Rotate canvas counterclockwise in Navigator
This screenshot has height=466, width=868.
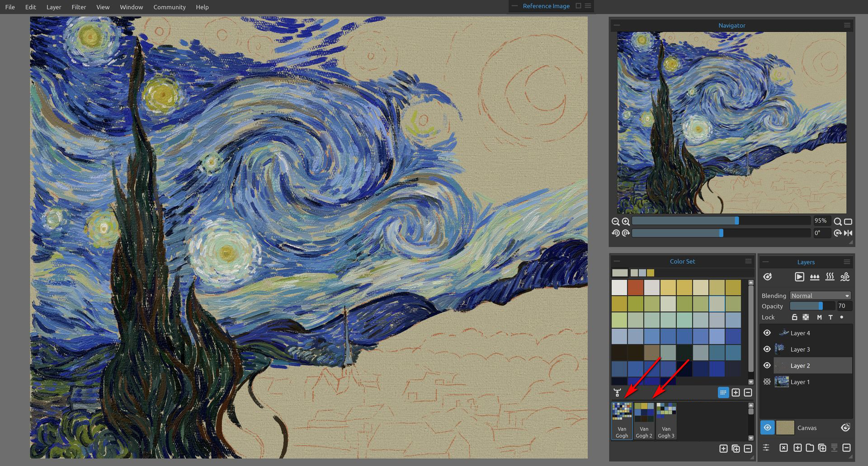point(615,233)
